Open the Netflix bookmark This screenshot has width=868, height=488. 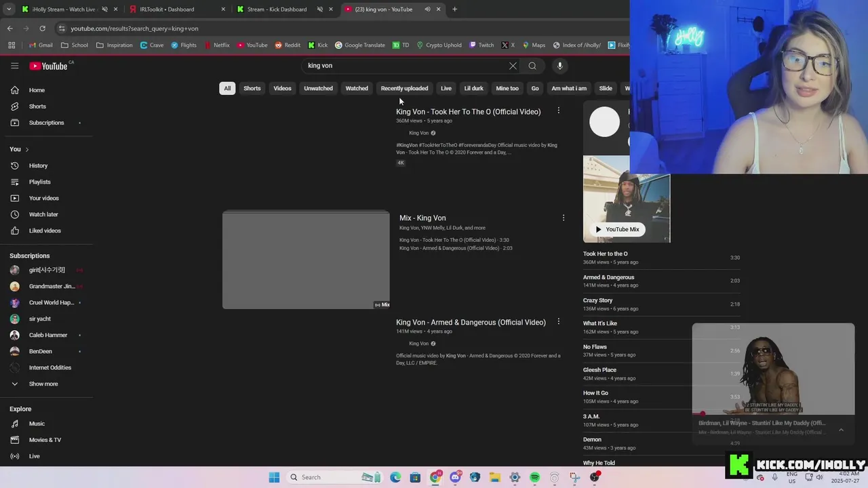(217, 45)
